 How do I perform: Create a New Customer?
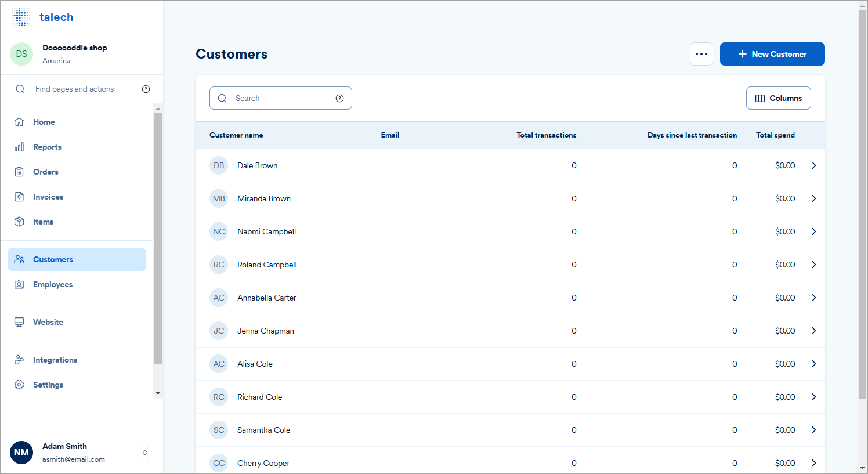point(772,54)
